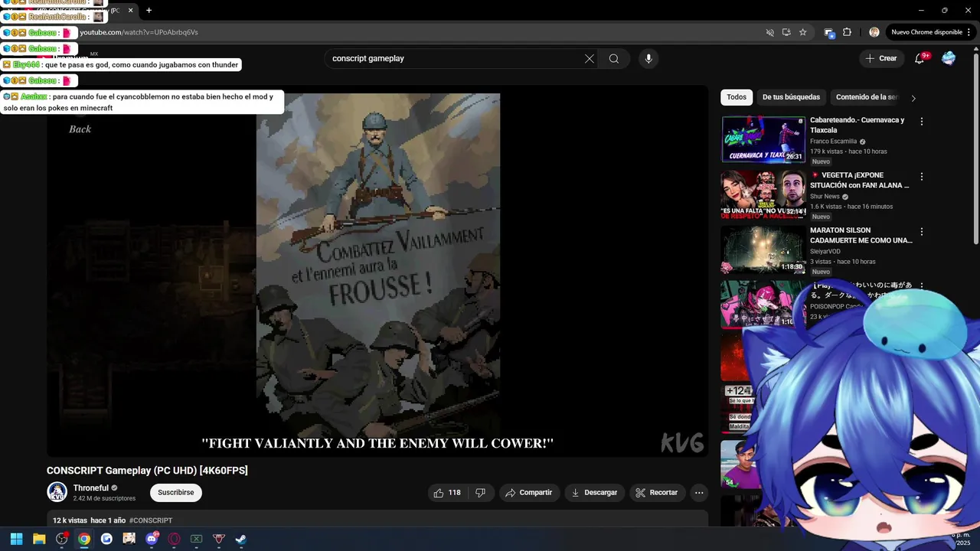Click the Descargar download button
This screenshot has width=980, height=551.
(x=594, y=493)
